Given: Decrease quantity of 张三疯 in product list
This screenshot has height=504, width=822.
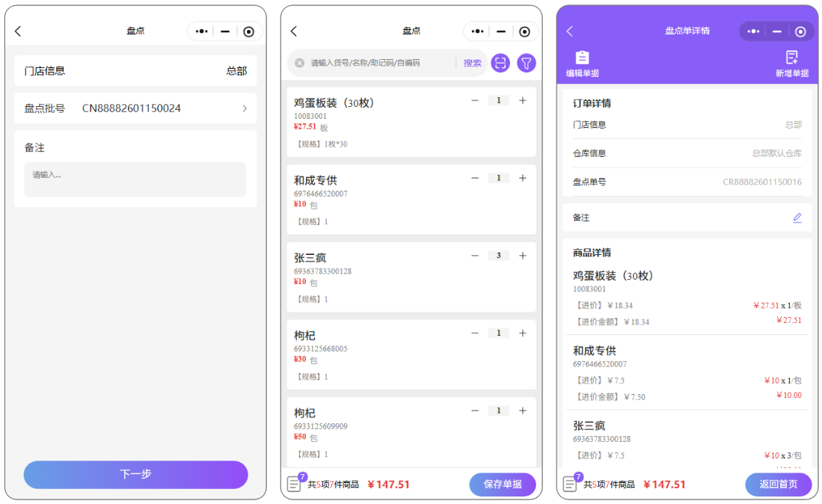Looking at the screenshot, I should (x=475, y=256).
